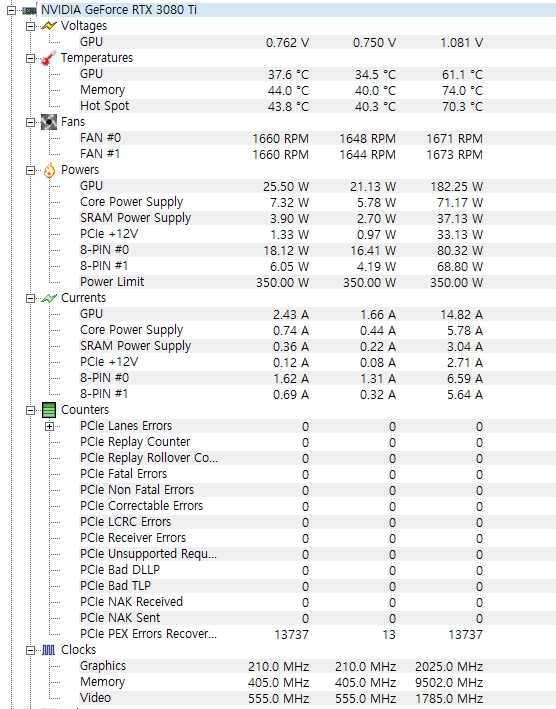Screen dimensions: 556x709
Task: Select the FAN #0 row
Action: click(x=317, y=138)
